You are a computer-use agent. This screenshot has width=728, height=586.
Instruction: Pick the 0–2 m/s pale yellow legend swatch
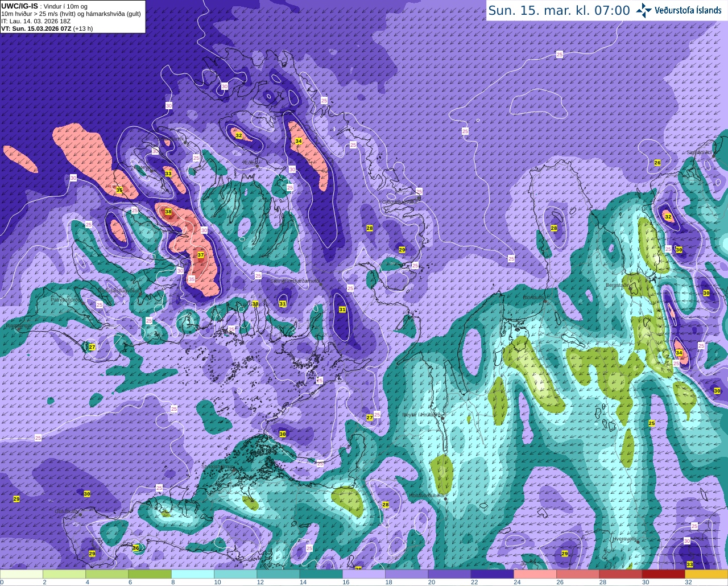pos(22,574)
